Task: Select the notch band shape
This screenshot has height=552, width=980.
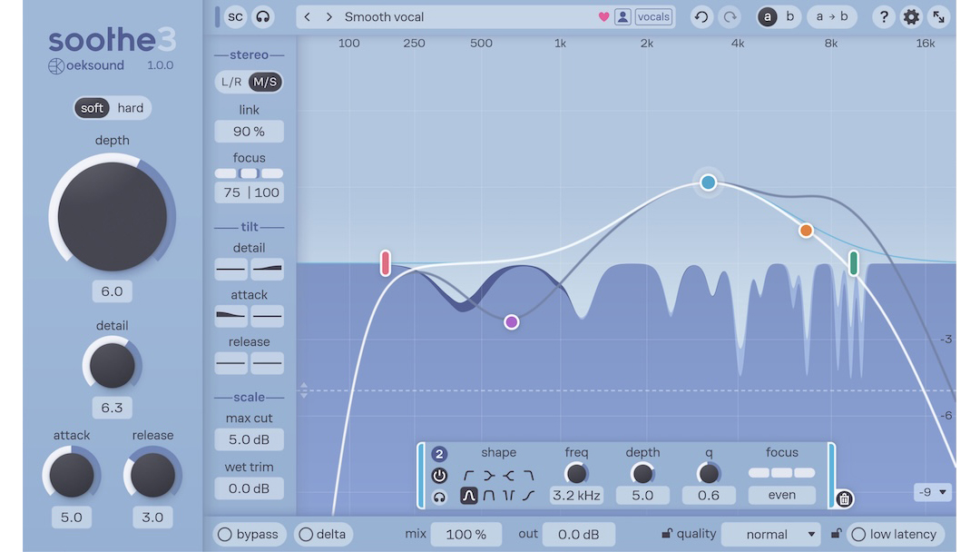Action: tap(509, 496)
